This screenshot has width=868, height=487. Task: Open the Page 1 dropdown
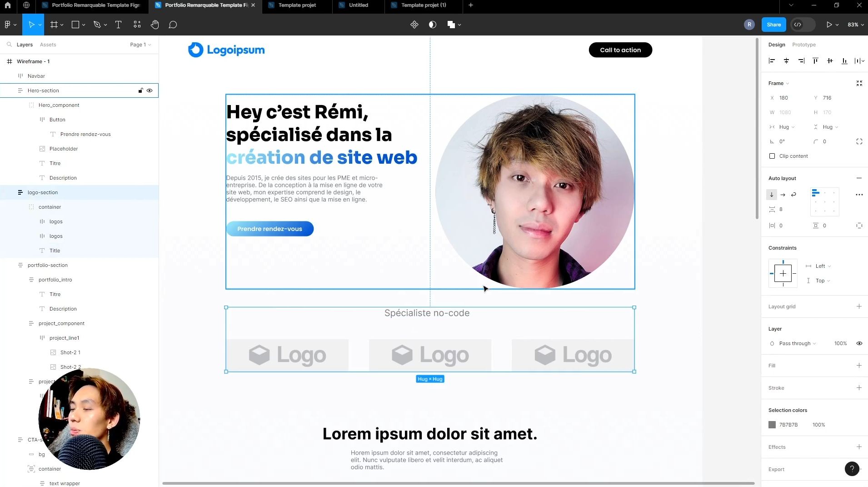[140, 45]
